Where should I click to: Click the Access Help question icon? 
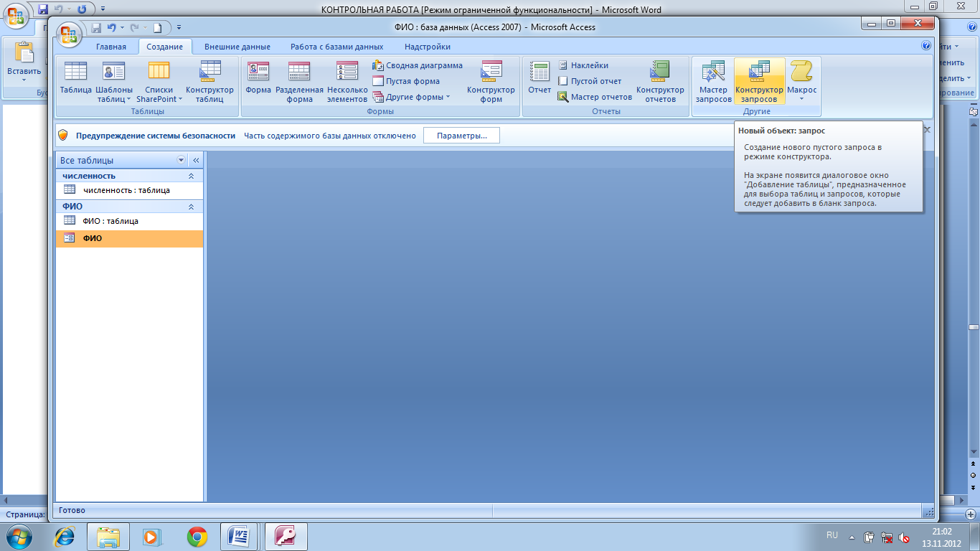(x=926, y=46)
